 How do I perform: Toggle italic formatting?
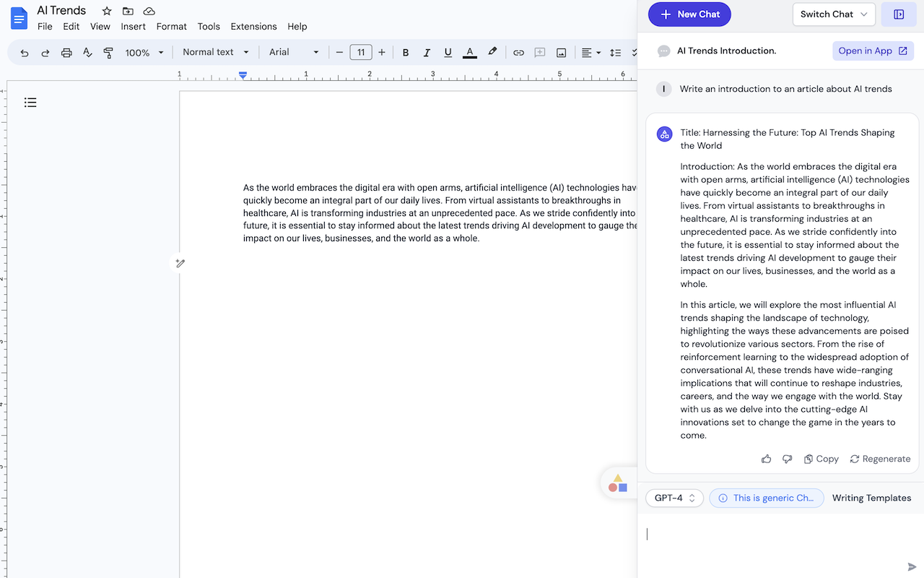tap(427, 53)
